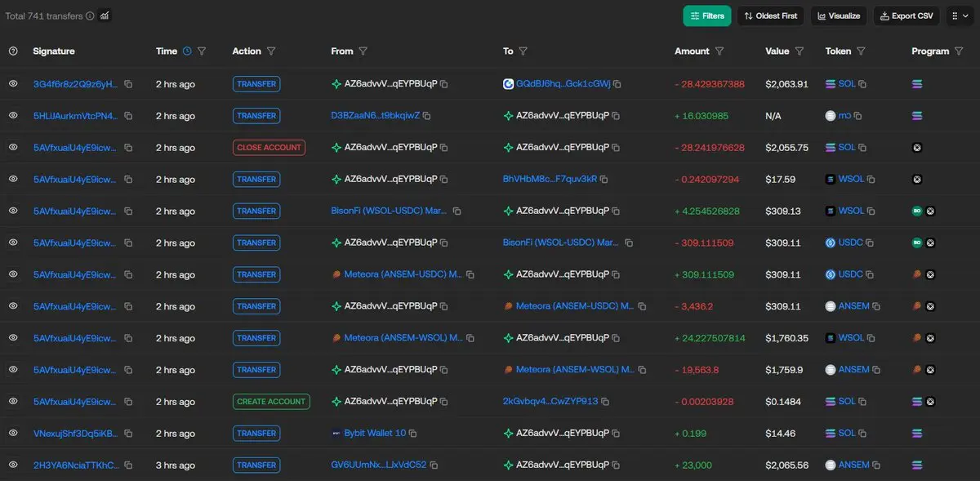Open the Value column filter

coord(800,51)
